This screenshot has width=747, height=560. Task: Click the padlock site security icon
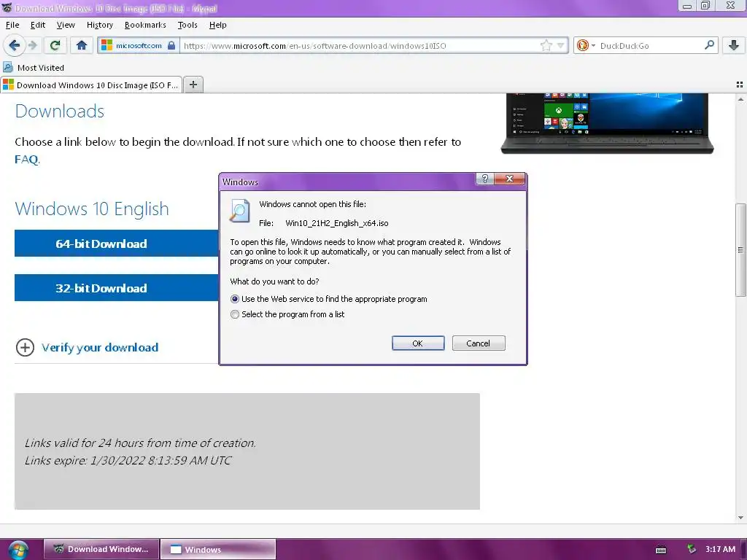click(x=171, y=46)
